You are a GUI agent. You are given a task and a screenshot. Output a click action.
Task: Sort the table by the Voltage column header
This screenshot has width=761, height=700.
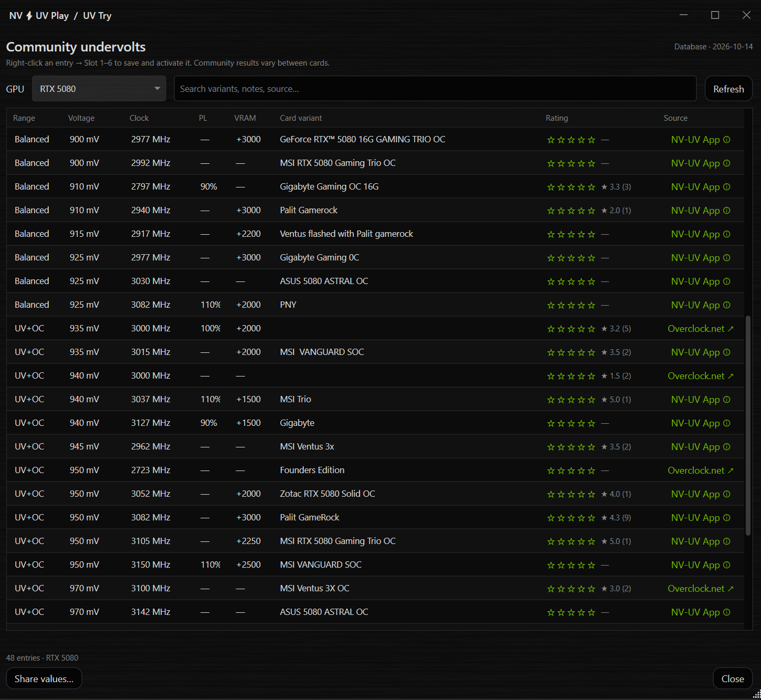point(81,118)
